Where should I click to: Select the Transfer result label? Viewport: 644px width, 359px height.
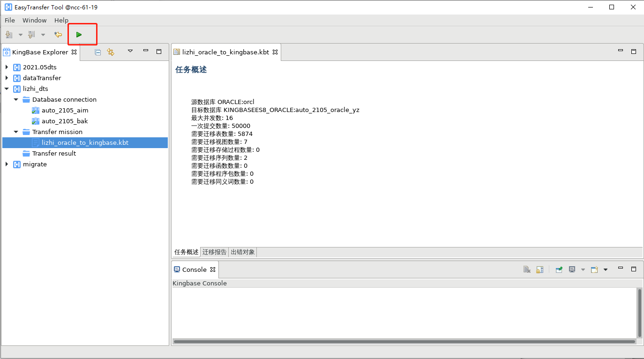pyautogui.click(x=54, y=153)
